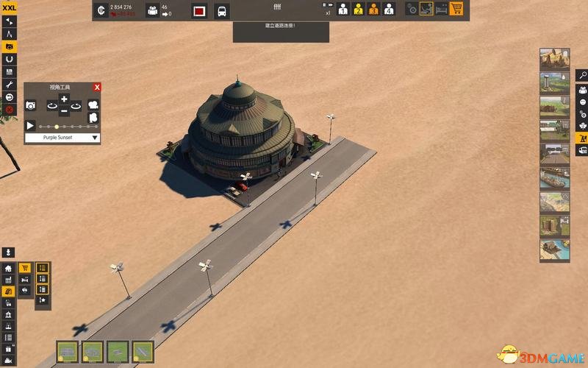This screenshot has width=588, height=368.
Task: Select the medium density list option
Action: point(43,279)
